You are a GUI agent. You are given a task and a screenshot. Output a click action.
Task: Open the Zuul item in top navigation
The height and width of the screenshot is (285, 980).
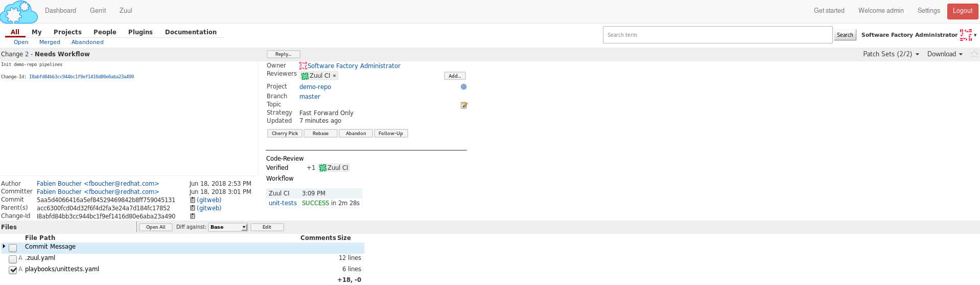point(126,11)
